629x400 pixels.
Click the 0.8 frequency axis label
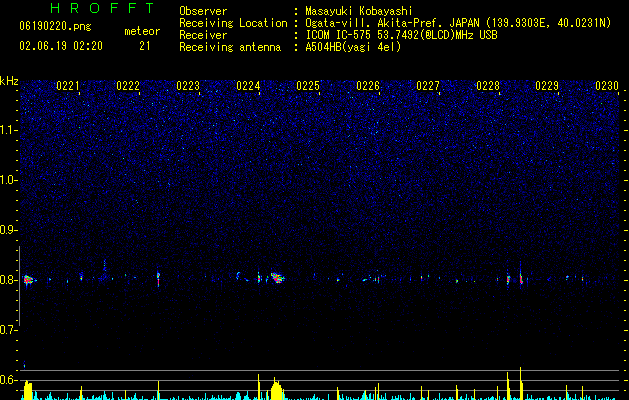point(9,280)
